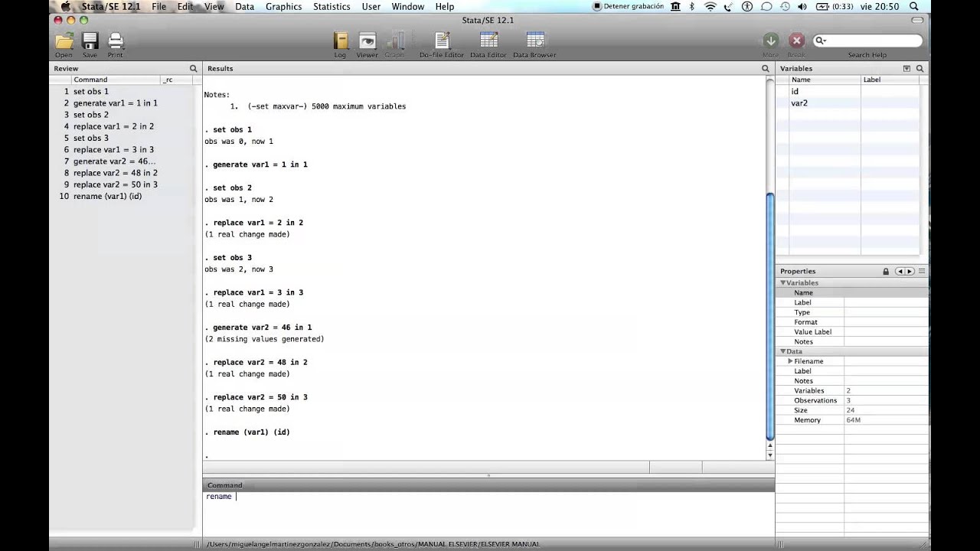Open the Data menu
This screenshot has width=980, height=551.
[245, 6]
